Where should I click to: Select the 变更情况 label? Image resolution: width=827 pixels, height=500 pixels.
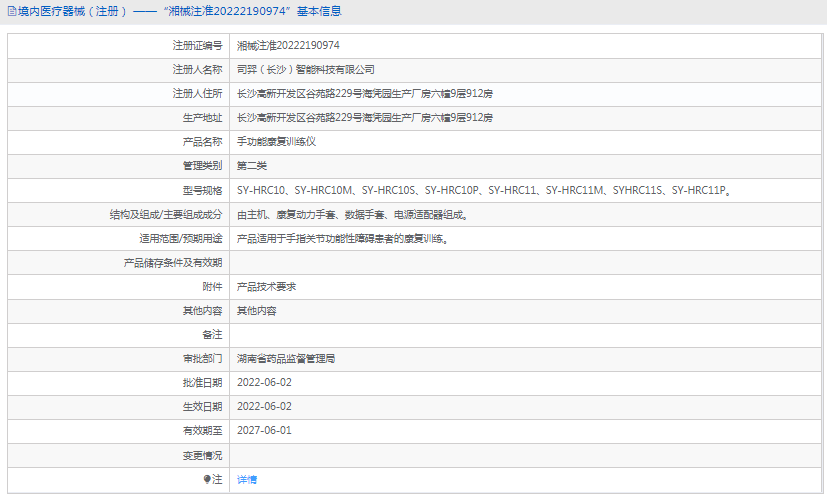[x=203, y=455]
